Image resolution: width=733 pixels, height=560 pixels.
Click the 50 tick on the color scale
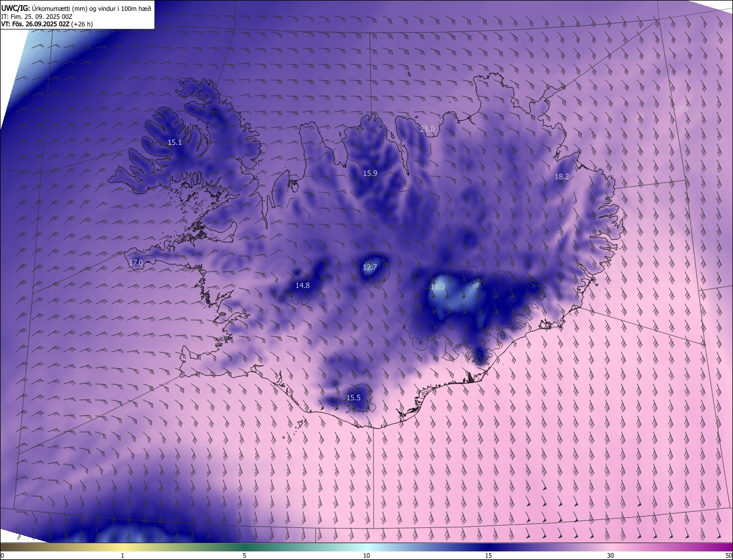pos(728,555)
